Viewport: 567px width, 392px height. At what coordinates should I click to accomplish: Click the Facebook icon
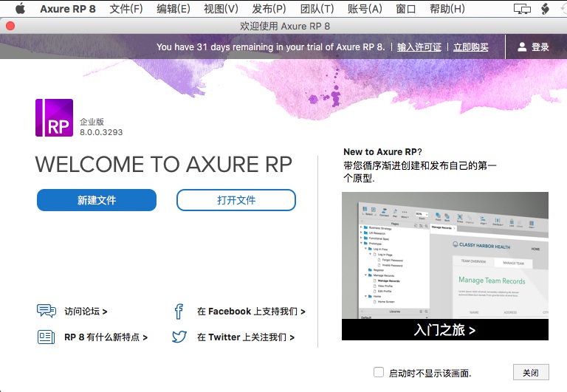[x=179, y=312]
